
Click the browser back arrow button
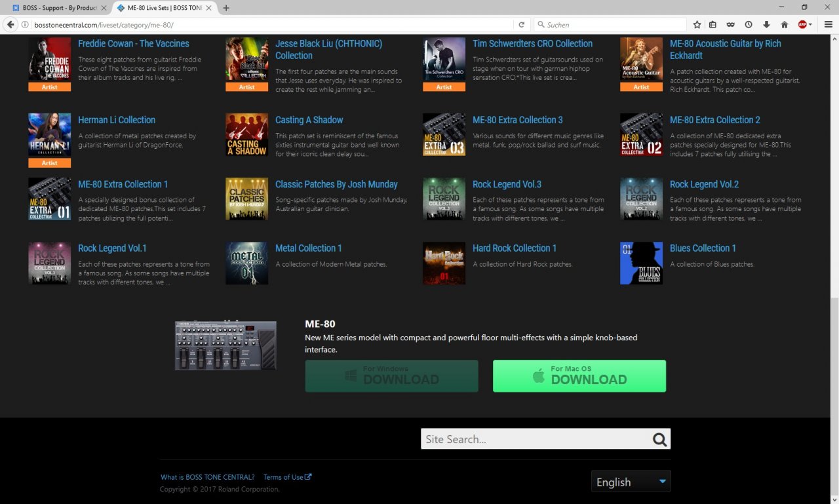point(10,24)
